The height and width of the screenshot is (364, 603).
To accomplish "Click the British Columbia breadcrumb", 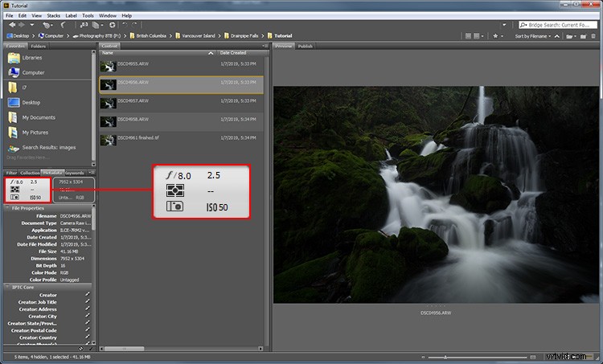I will (x=148, y=35).
